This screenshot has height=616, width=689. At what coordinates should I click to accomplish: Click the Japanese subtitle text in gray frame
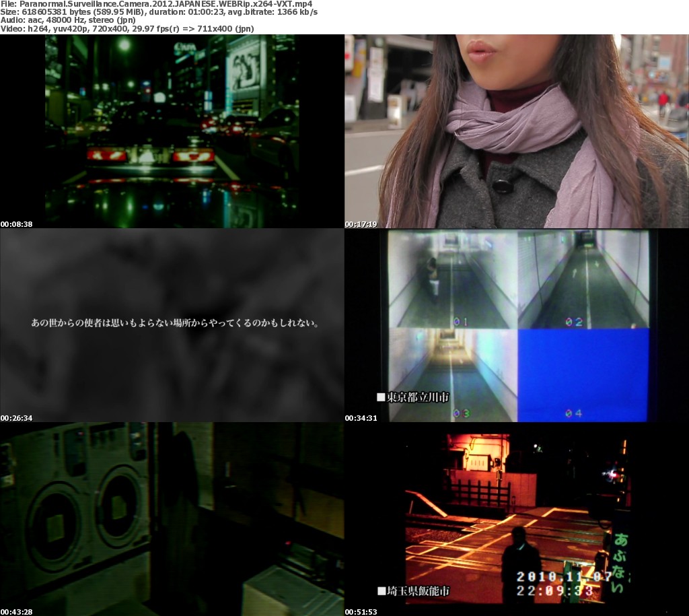pos(175,323)
